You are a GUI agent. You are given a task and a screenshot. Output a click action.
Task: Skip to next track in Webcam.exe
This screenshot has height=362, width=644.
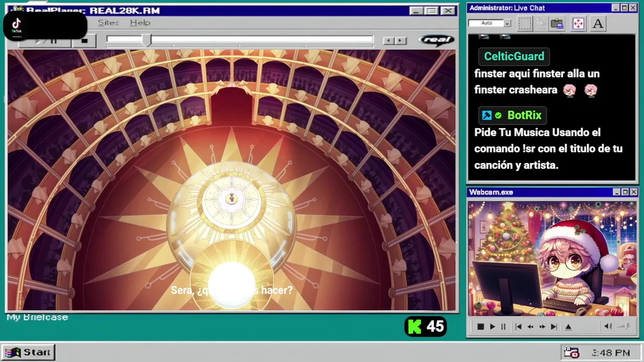coord(553,327)
